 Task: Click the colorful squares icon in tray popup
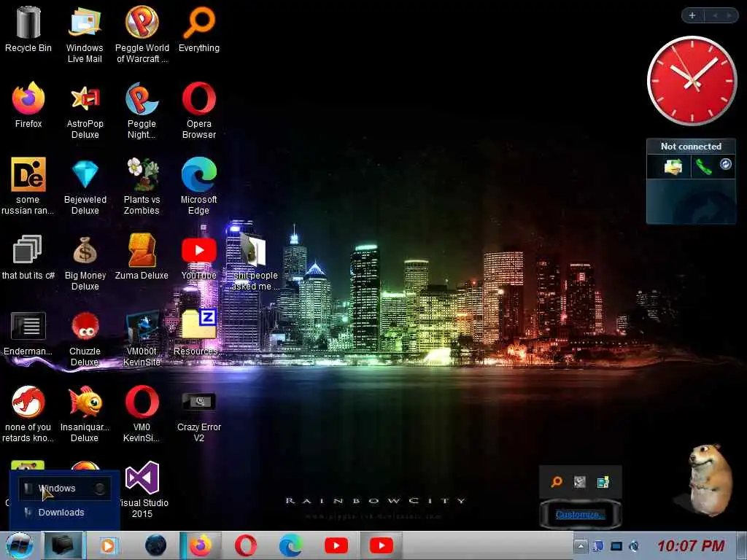point(603,482)
